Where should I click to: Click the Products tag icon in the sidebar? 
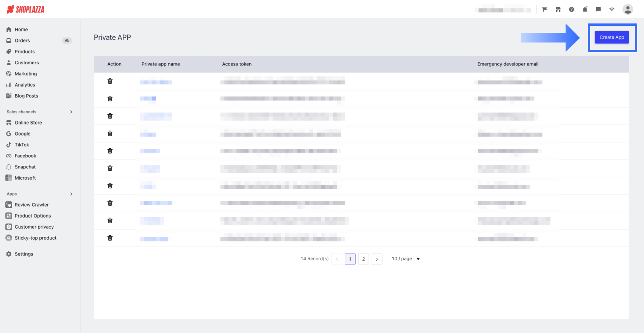(x=9, y=51)
